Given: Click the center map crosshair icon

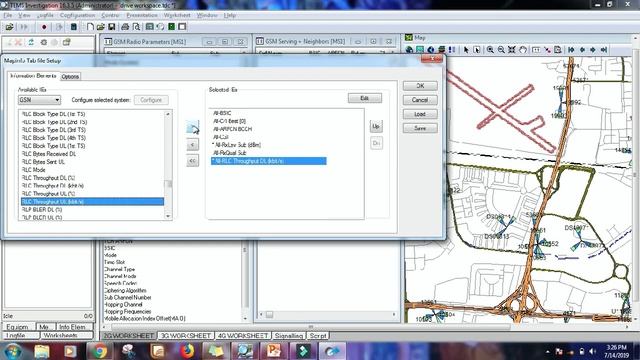Looking at the screenshot, I should click(512, 50).
